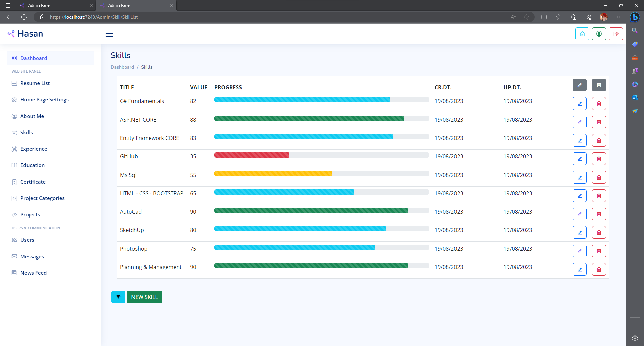Edit the GitHub skill row
This screenshot has width=644, height=346.
pyautogui.click(x=580, y=159)
